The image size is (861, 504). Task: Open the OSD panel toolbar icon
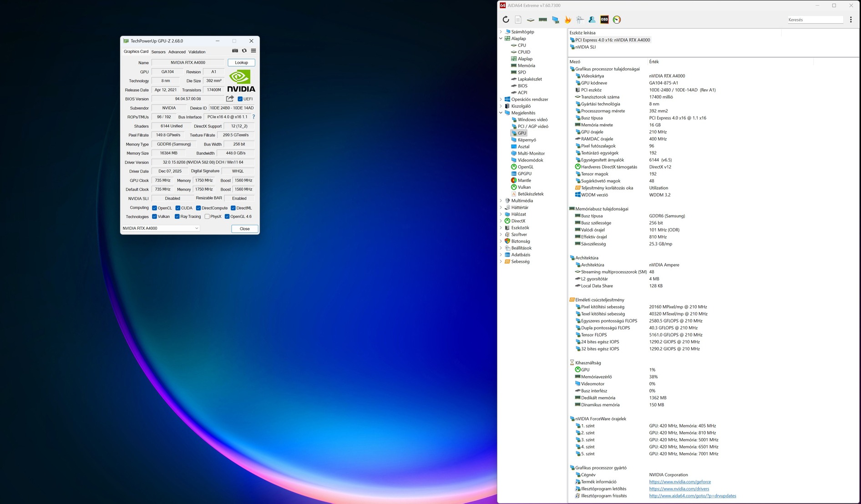(604, 20)
